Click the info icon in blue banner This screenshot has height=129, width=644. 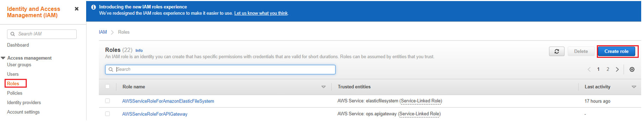[x=94, y=7]
